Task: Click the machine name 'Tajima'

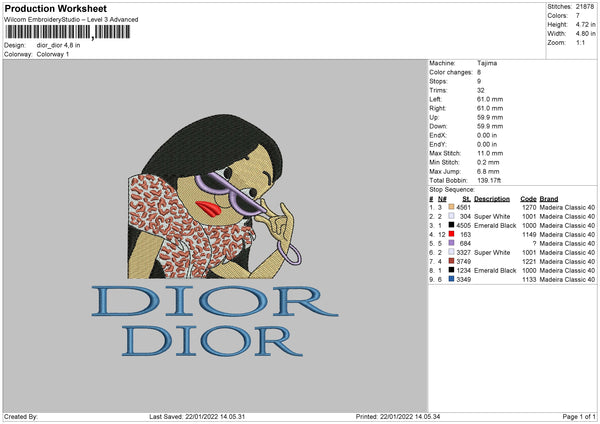Action: 487,63
